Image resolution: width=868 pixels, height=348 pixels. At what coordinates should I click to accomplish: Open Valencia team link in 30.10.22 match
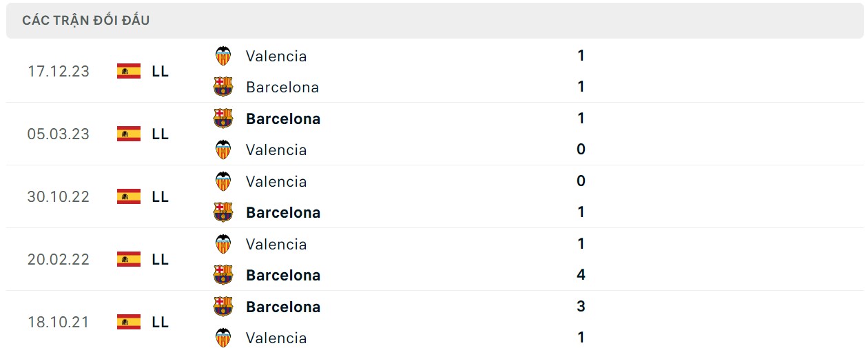click(276, 181)
